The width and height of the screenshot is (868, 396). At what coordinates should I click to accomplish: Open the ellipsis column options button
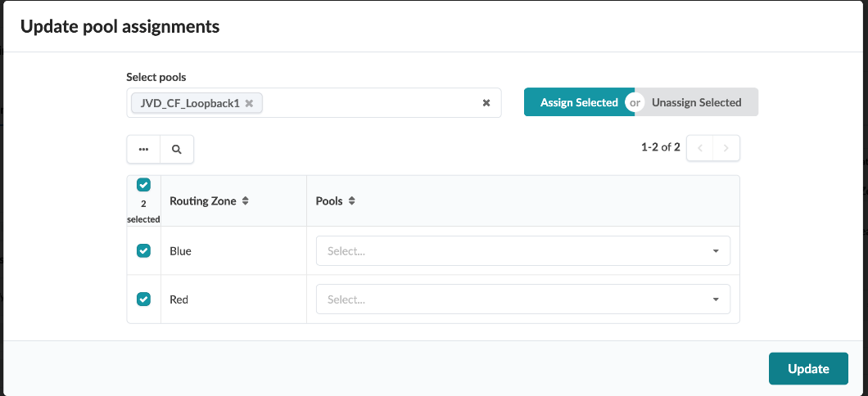[143, 150]
